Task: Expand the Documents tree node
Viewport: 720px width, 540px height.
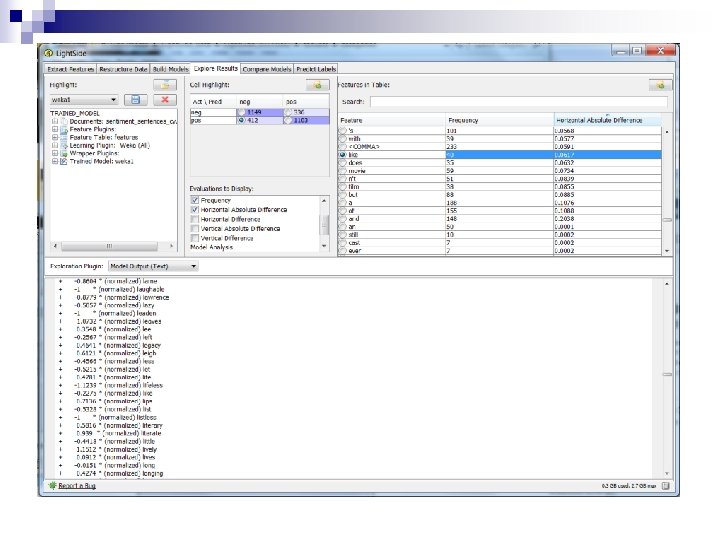Action: 55,121
